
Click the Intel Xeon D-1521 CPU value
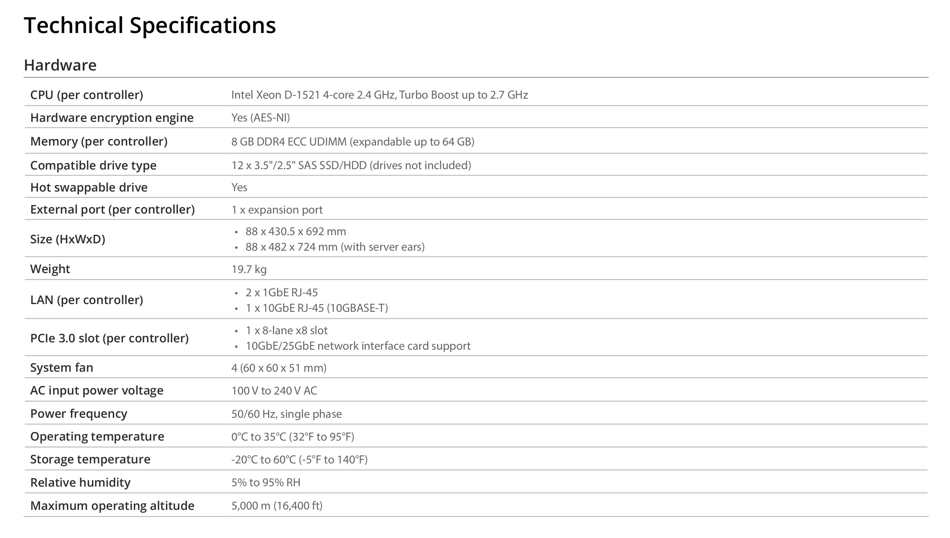[x=379, y=95]
